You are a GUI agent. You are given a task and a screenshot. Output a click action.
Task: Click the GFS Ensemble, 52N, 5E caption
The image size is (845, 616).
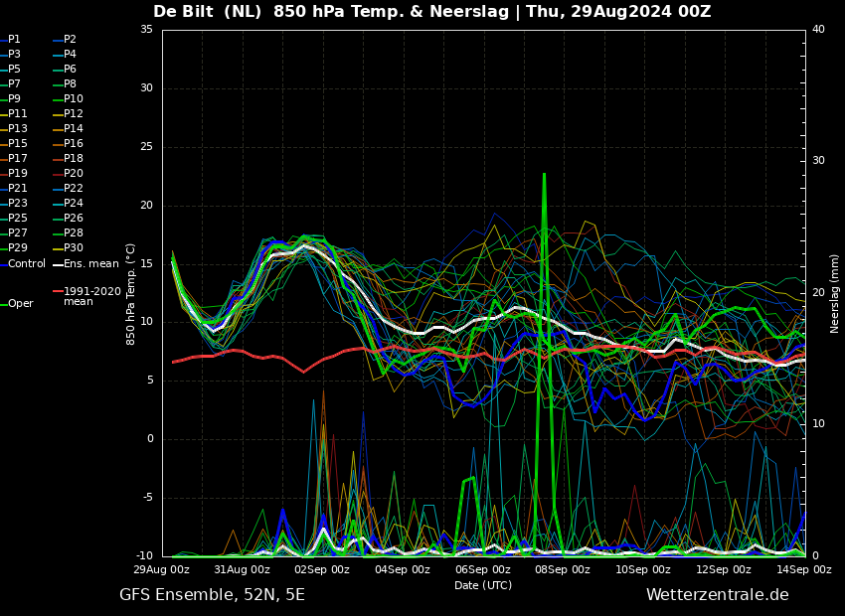[x=212, y=595]
